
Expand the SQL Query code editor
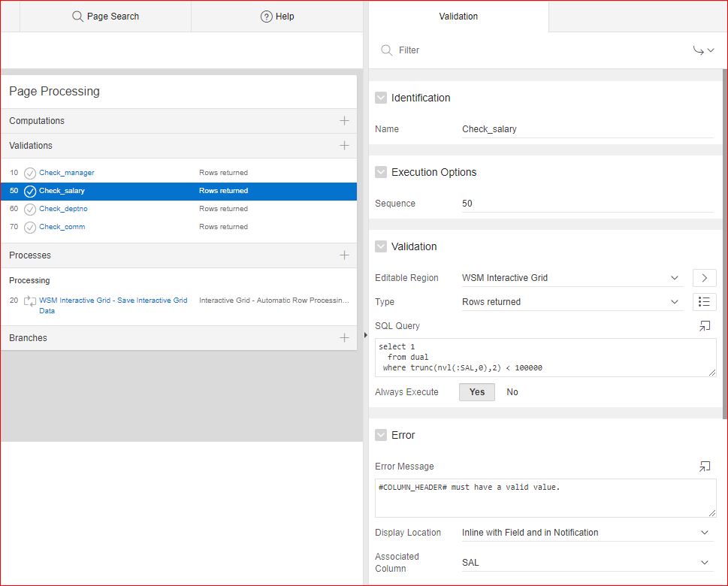[704, 326]
